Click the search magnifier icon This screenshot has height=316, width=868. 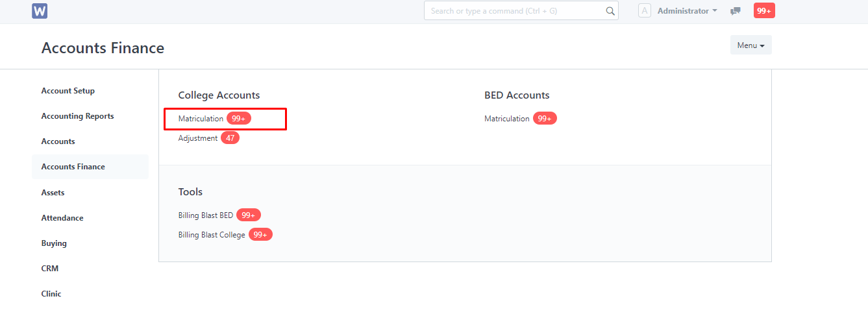point(610,11)
